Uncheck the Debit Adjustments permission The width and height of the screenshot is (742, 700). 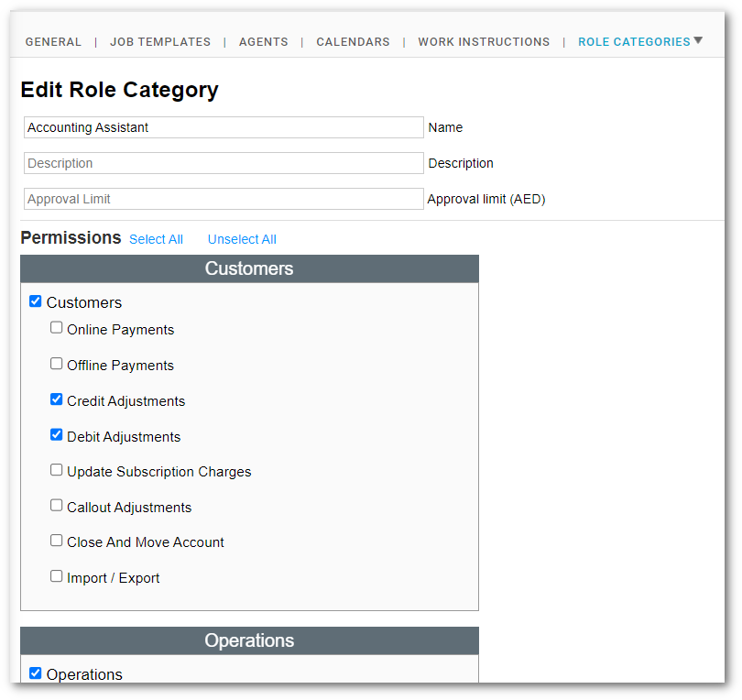coord(57,435)
